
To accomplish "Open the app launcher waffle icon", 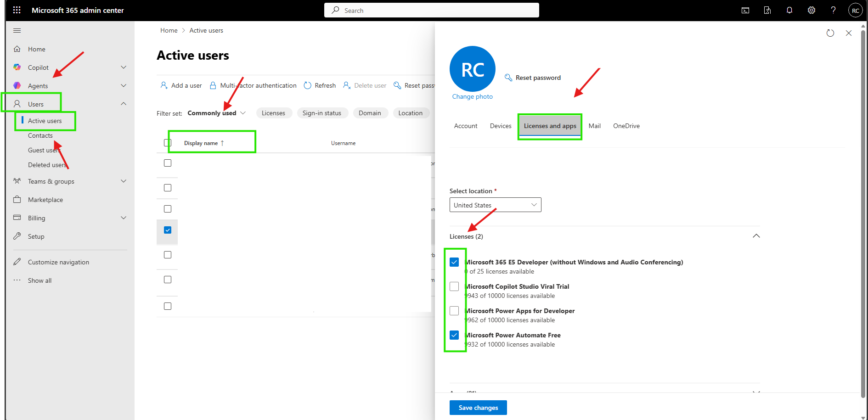I will tap(17, 10).
